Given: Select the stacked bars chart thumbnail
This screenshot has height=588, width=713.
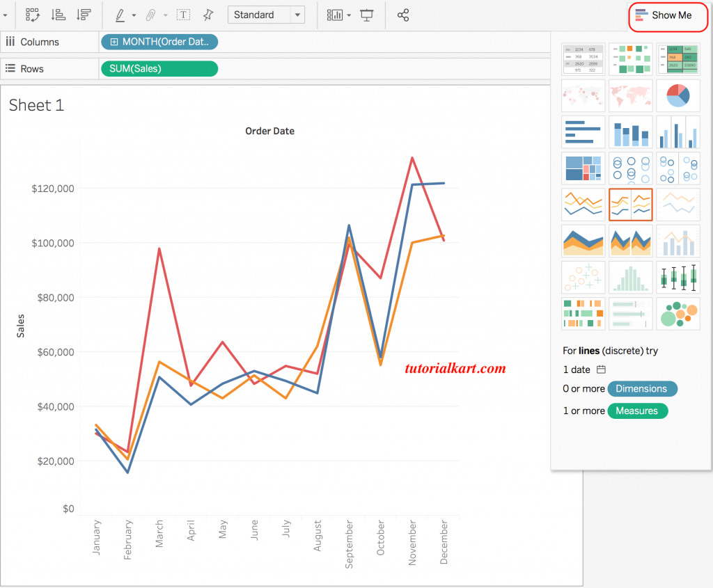Looking at the screenshot, I should tap(630, 132).
